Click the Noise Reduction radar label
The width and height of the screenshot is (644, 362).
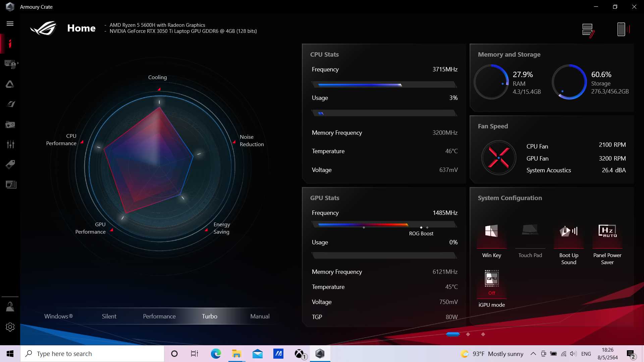(252, 140)
